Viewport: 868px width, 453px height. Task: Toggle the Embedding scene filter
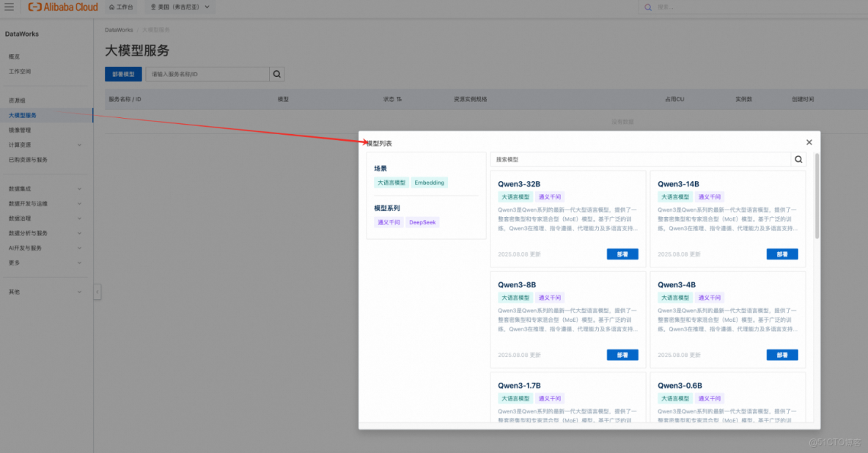(429, 182)
